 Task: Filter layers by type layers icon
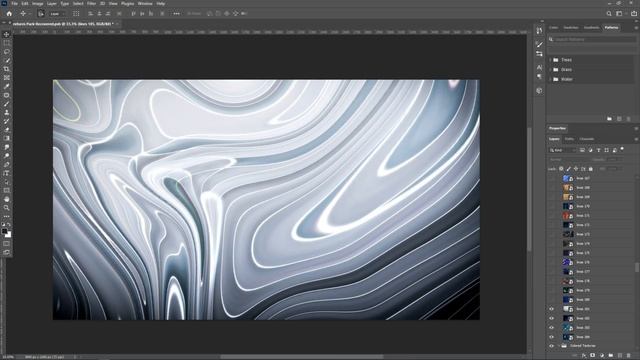598,150
